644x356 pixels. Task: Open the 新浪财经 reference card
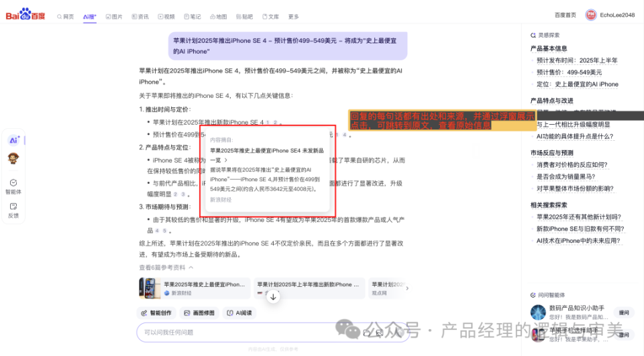[x=195, y=288]
